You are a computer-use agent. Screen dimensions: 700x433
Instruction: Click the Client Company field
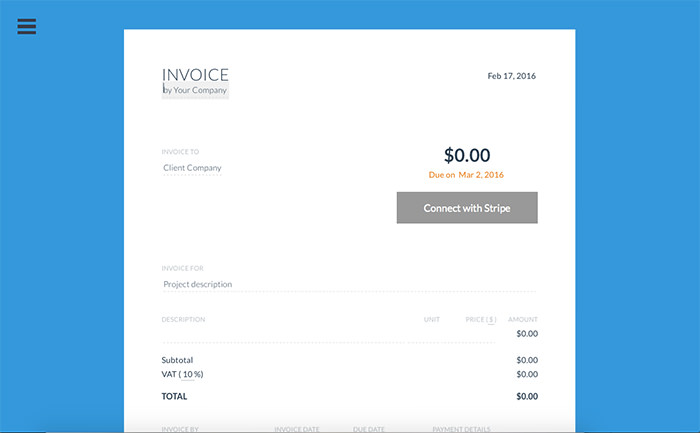point(192,168)
